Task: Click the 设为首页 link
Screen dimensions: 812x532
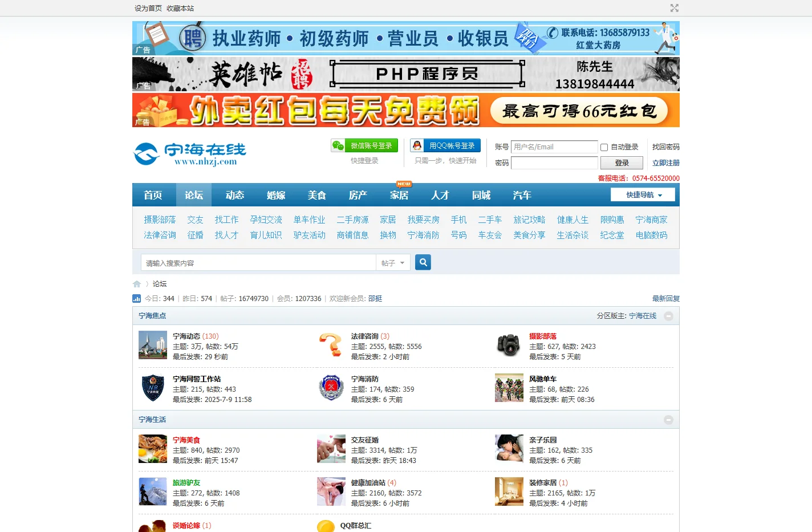Action: click(x=148, y=9)
